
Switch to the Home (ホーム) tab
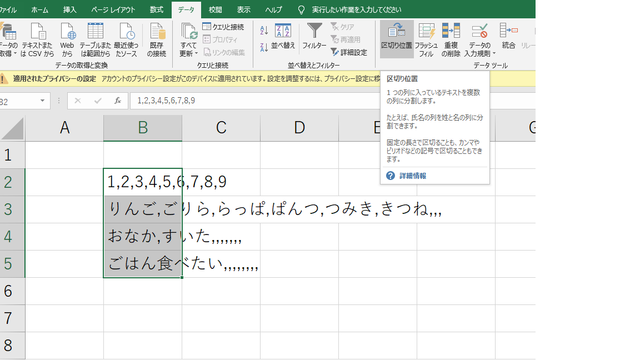tap(40, 10)
